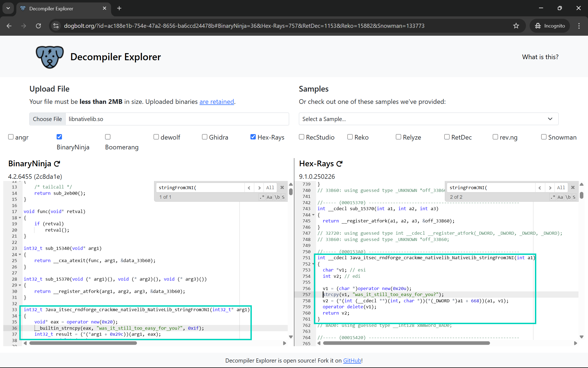Toggle case-sensitive search in BinaryNinja search box
Viewport: 588px width, 368px height.
(x=269, y=197)
